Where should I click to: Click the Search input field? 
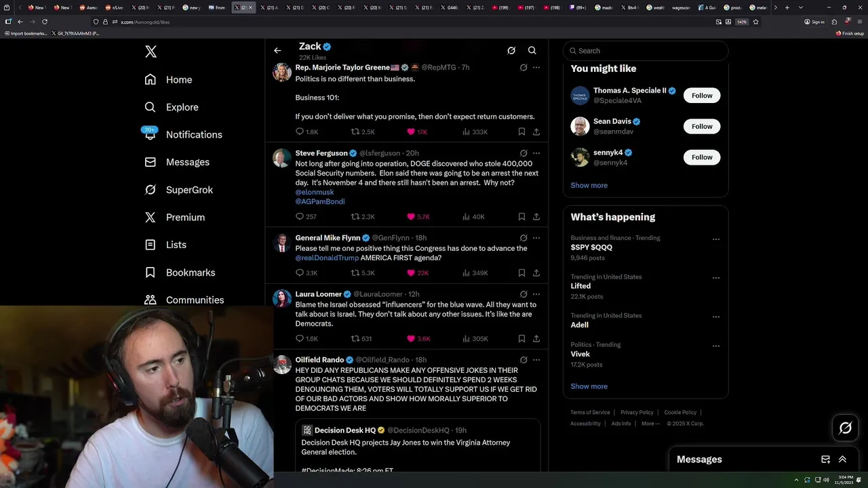pyautogui.click(x=646, y=51)
